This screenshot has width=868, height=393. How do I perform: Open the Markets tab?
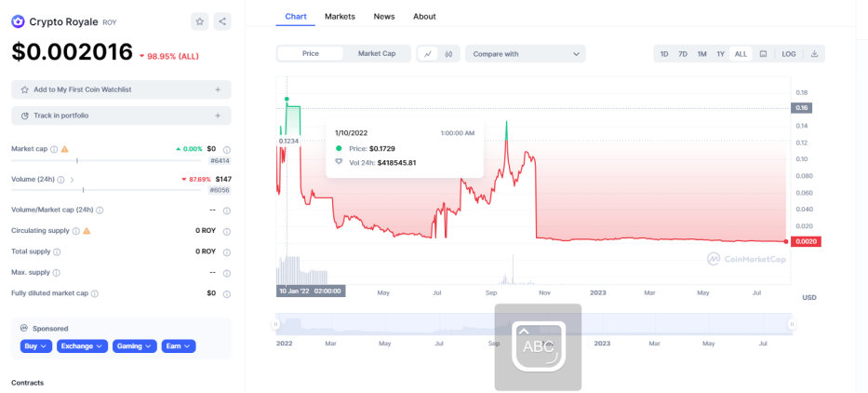[340, 17]
